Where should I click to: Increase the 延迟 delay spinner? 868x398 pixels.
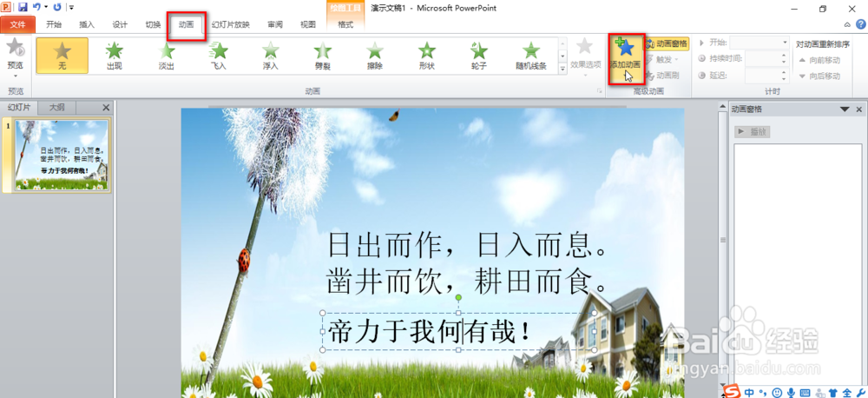[x=785, y=72]
